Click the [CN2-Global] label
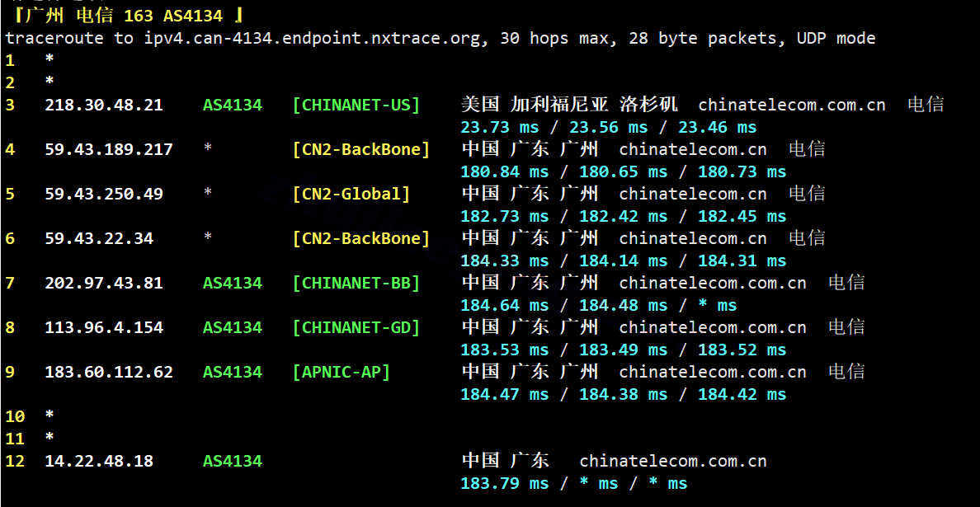The height and width of the screenshot is (507, 980). (x=351, y=195)
